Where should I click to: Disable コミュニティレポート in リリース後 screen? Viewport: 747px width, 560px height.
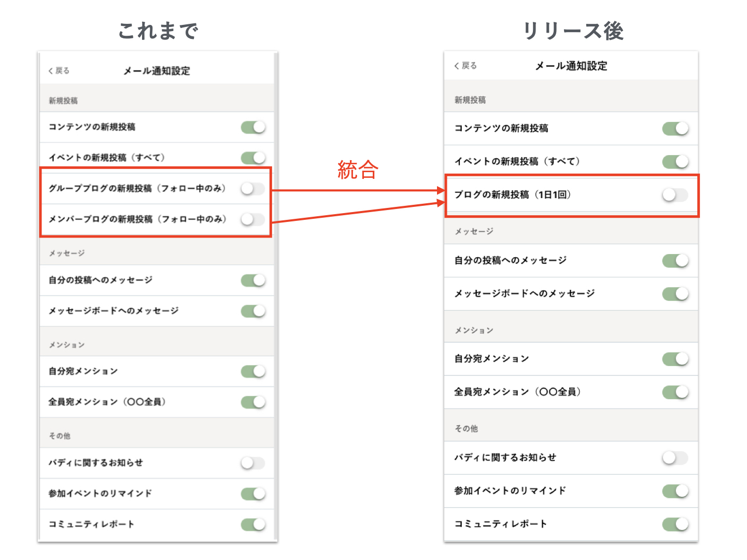coord(675,524)
